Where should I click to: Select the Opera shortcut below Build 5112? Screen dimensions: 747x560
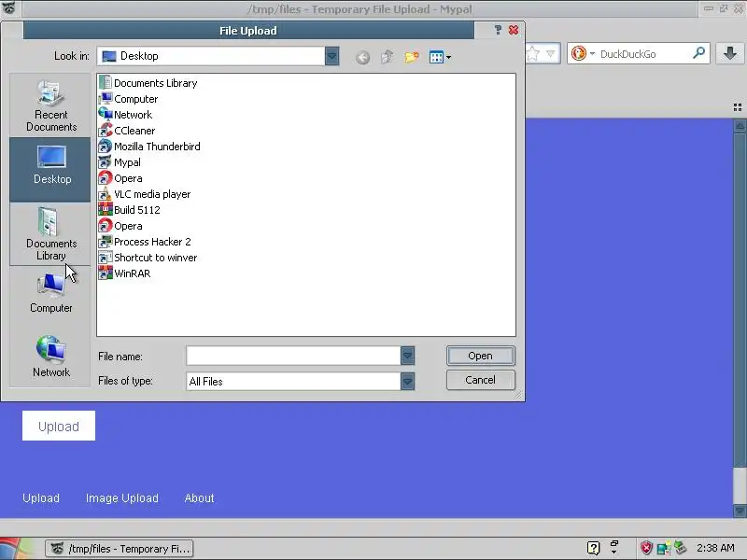coord(120,226)
